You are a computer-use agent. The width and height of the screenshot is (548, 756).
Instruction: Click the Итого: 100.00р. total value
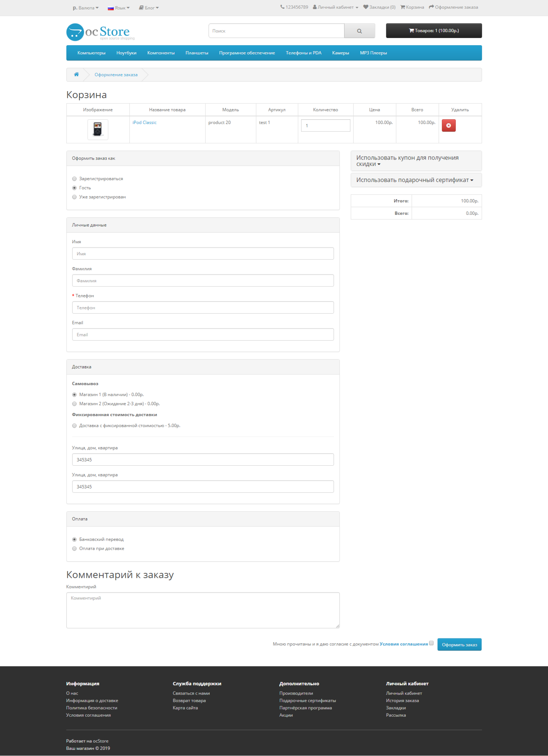click(x=470, y=201)
